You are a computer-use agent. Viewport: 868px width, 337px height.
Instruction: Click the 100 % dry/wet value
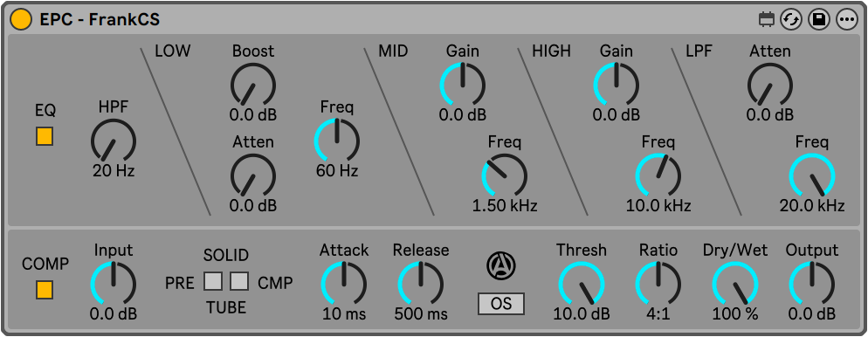[735, 314]
